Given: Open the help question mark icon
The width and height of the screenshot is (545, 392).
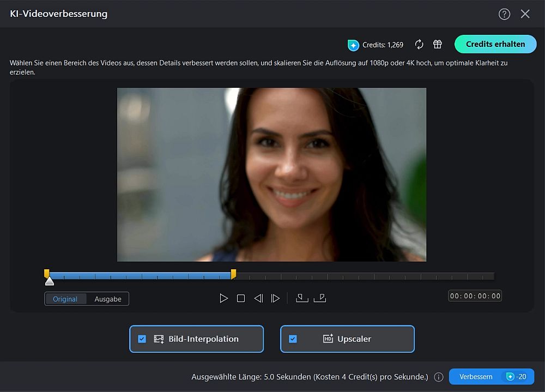Looking at the screenshot, I should [x=504, y=14].
